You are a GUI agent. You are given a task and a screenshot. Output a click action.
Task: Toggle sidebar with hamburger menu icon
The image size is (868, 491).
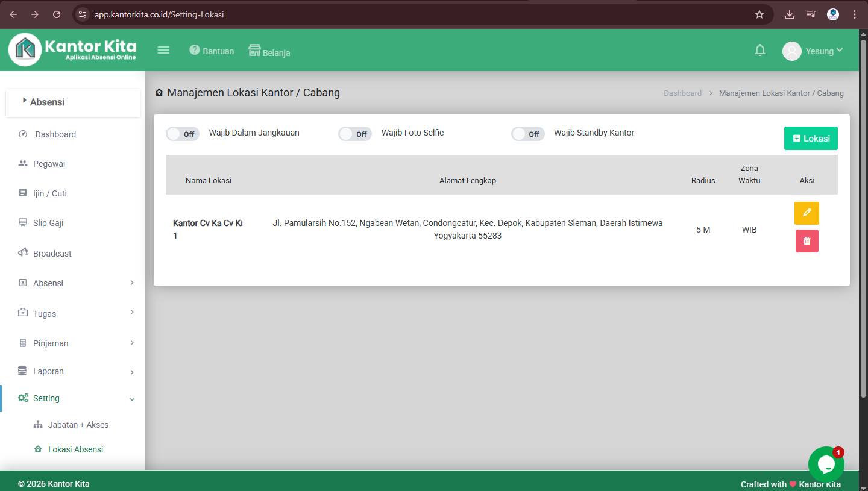pyautogui.click(x=163, y=51)
